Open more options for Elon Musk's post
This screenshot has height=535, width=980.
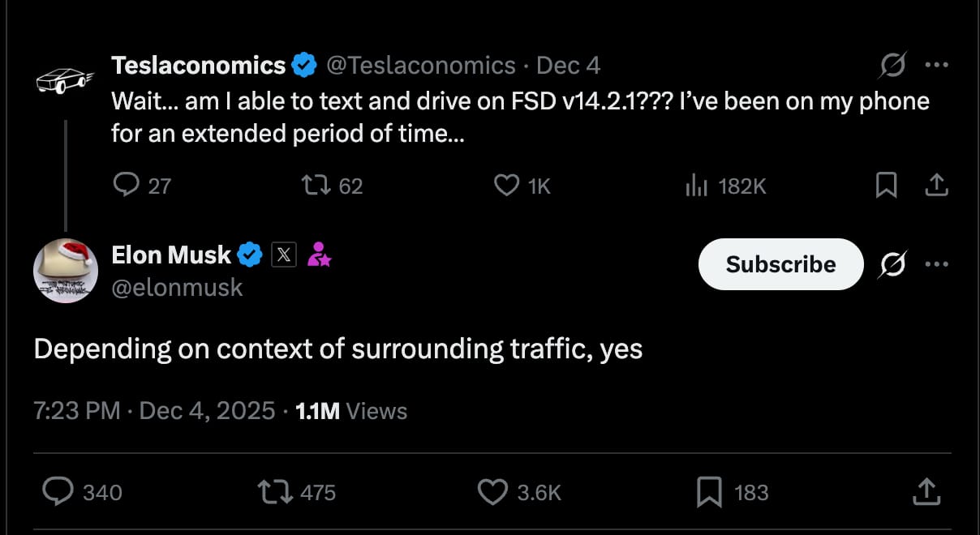pos(936,264)
